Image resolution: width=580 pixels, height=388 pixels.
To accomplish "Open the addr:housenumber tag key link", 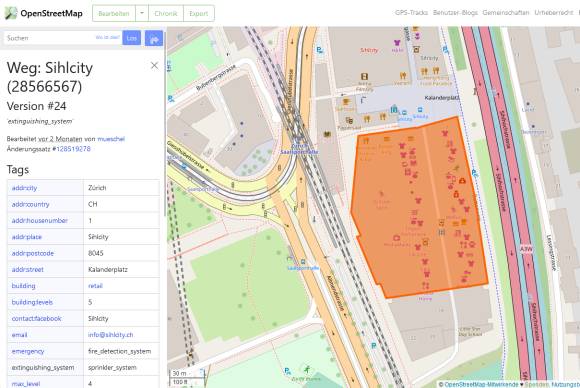I will [x=40, y=220].
